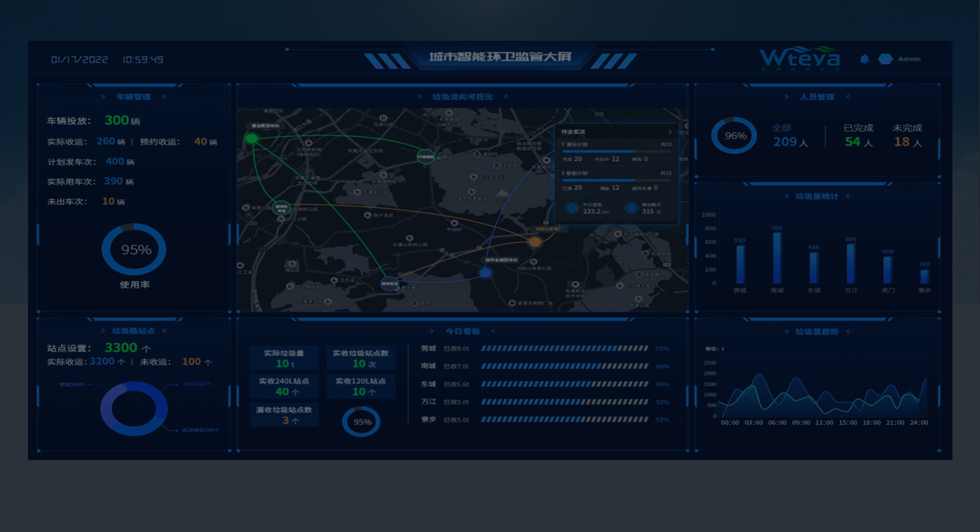
Task: Click the Admin username label
Action: click(909, 59)
